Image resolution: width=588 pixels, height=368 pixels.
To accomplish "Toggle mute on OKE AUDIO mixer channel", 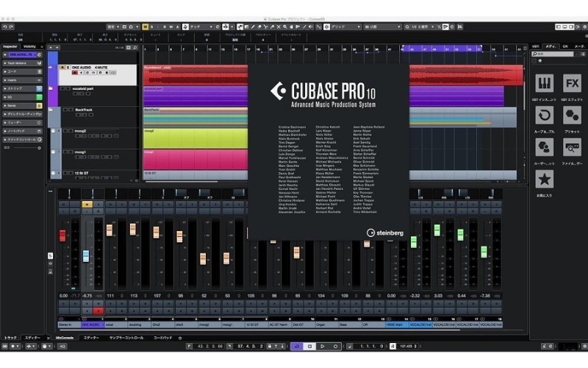I will 87,205.
